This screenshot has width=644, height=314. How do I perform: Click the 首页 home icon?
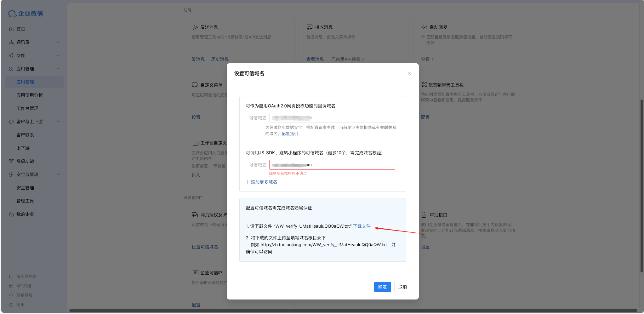(x=11, y=29)
